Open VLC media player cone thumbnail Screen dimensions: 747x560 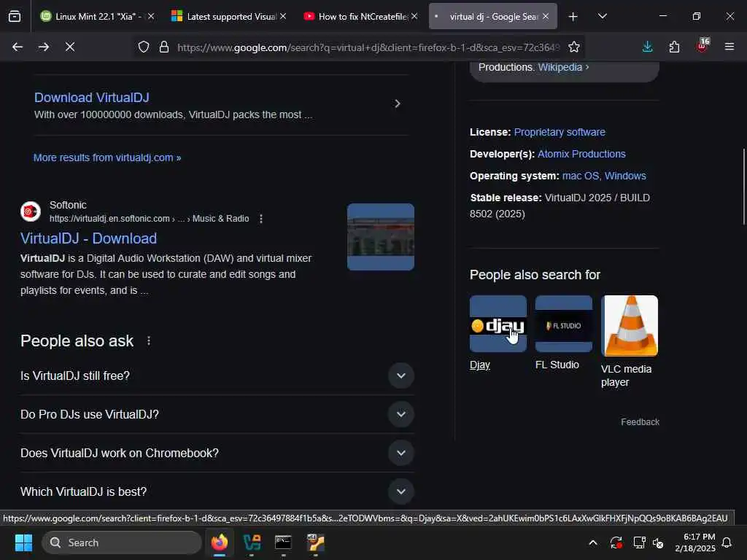click(630, 326)
